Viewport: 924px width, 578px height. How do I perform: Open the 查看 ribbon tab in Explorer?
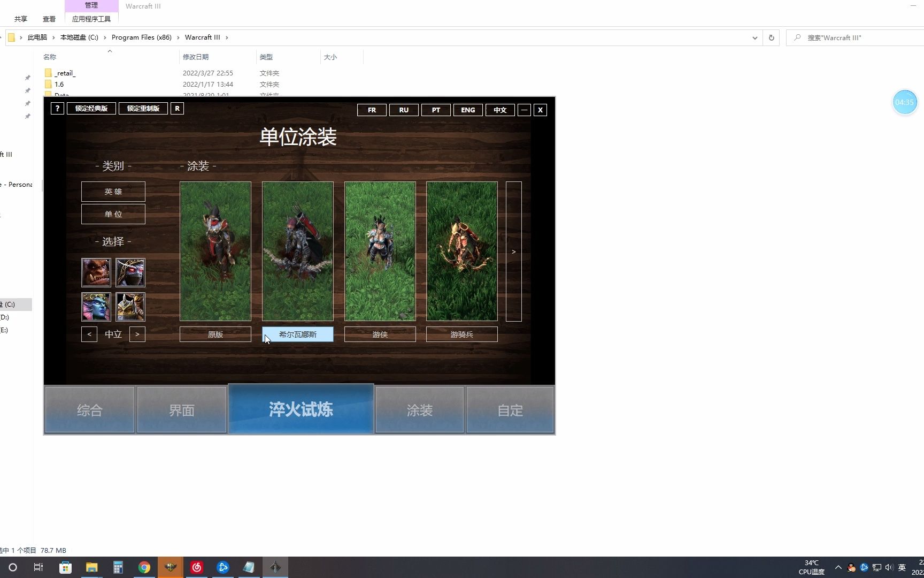[x=49, y=19]
